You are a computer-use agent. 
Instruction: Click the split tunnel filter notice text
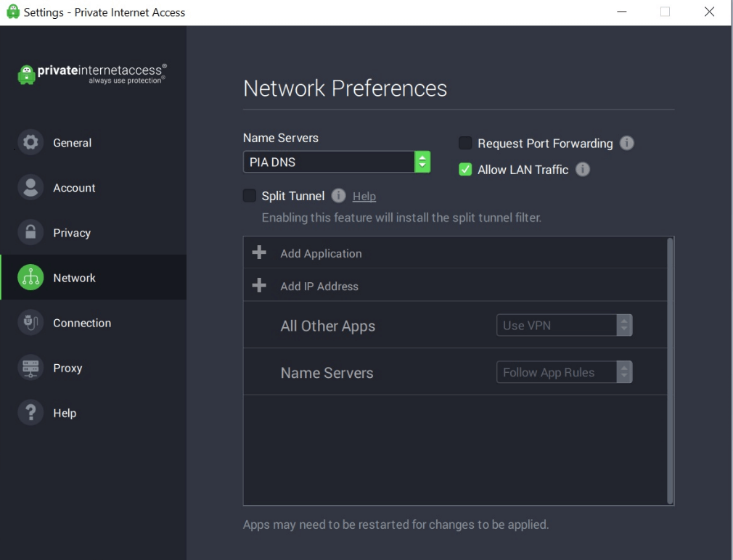pyautogui.click(x=401, y=218)
